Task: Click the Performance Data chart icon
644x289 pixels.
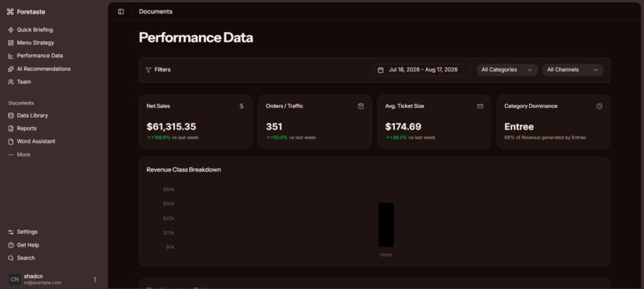Action: click(10, 56)
